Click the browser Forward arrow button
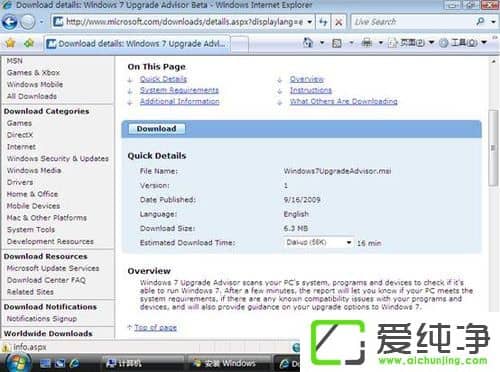 (28, 22)
